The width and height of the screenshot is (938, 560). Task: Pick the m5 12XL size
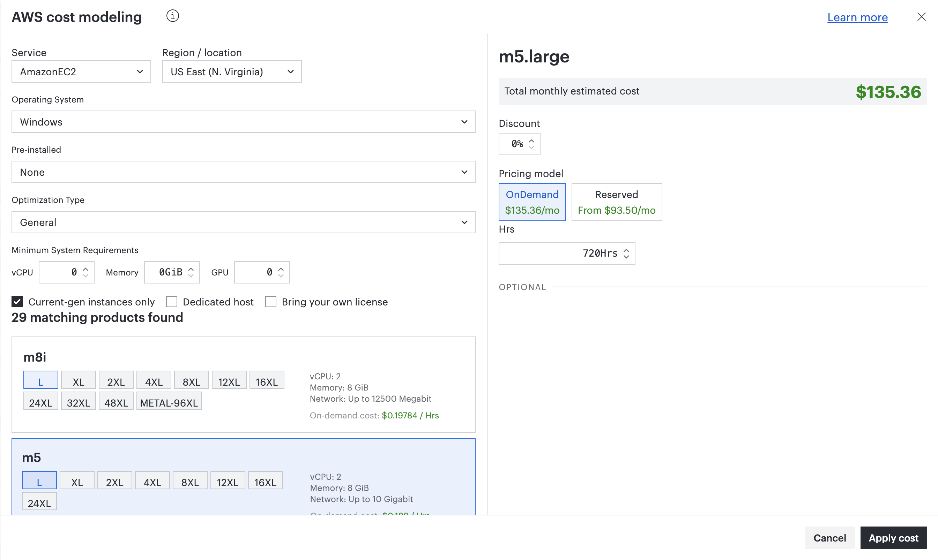228,480
